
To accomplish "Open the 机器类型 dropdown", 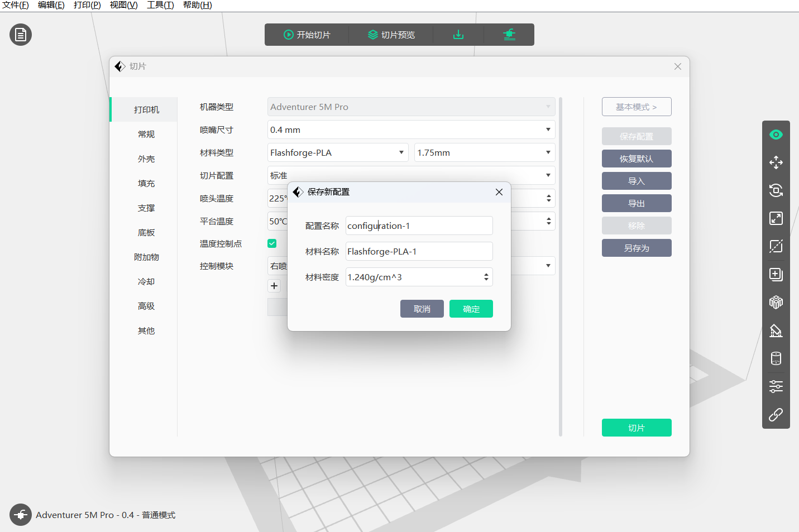I will (411, 107).
